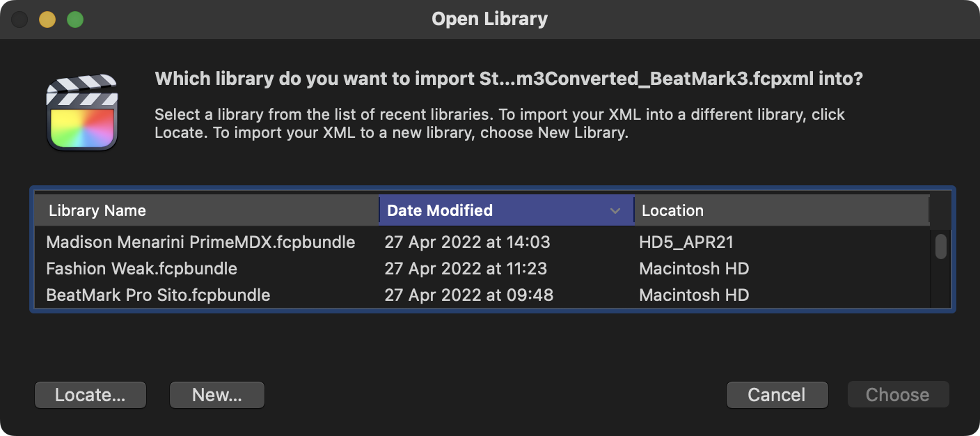Sort list by Library Name column
Viewport: 980px width, 436px height.
(x=206, y=210)
